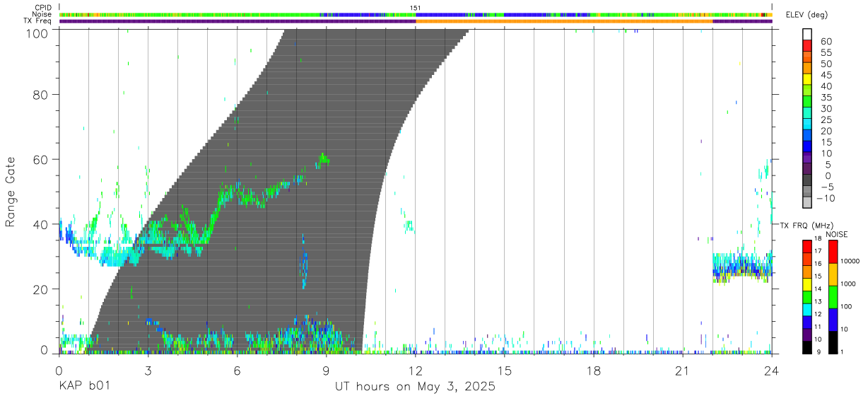Screen dimensions: 868x401
Task: Click the KAP b01 radar beam label
Action: click(x=83, y=387)
